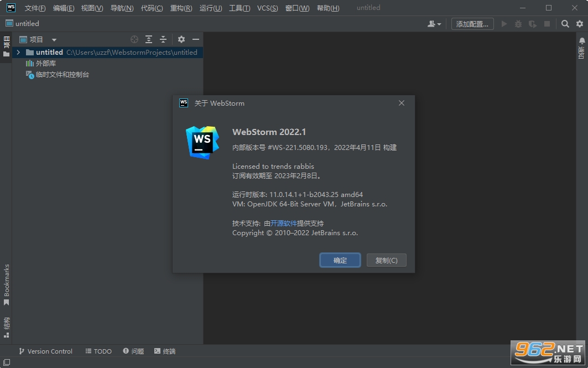
Task: Open the 通知 notifications bell tab
Action: tap(581, 48)
